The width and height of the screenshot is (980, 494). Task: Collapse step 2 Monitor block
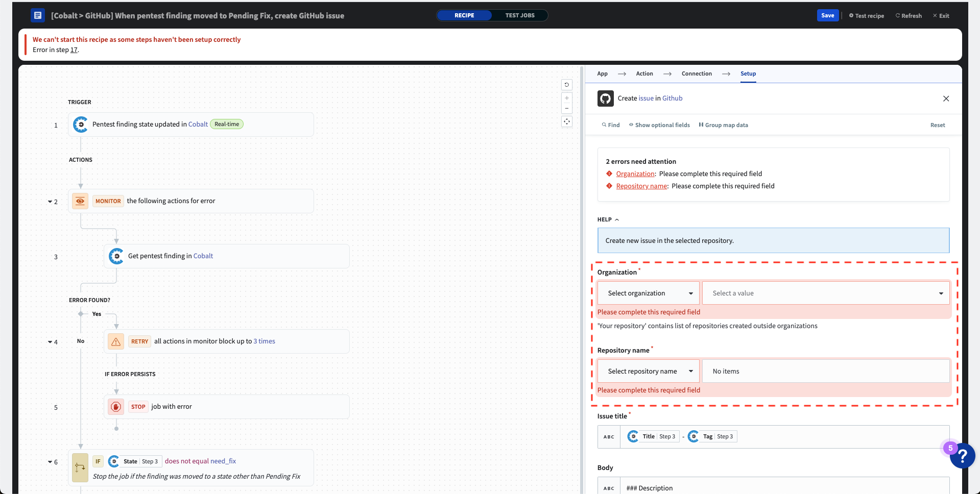50,202
